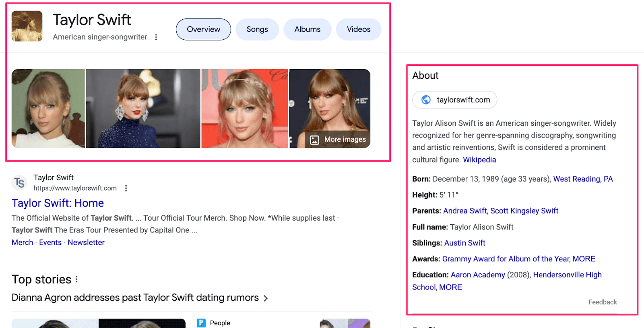This screenshot has height=328, width=644.
Task: Open the Wikipedia source link
Action: coord(479,160)
